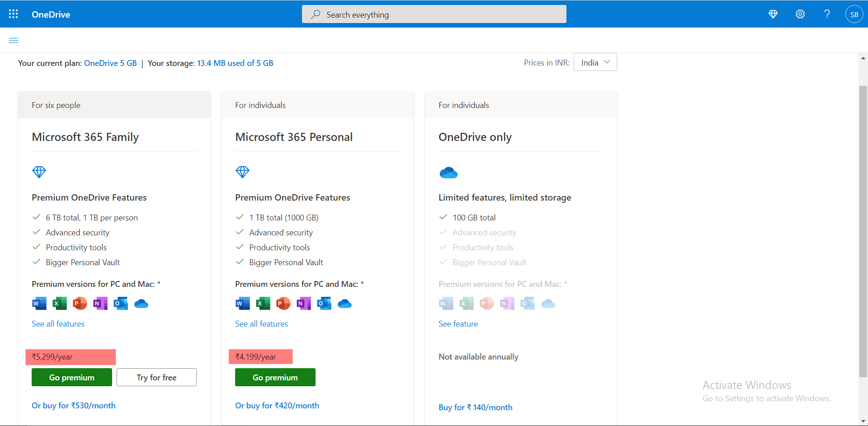The width and height of the screenshot is (868, 426).
Task: Open See all features under Family plan
Action: coord(58,324)
